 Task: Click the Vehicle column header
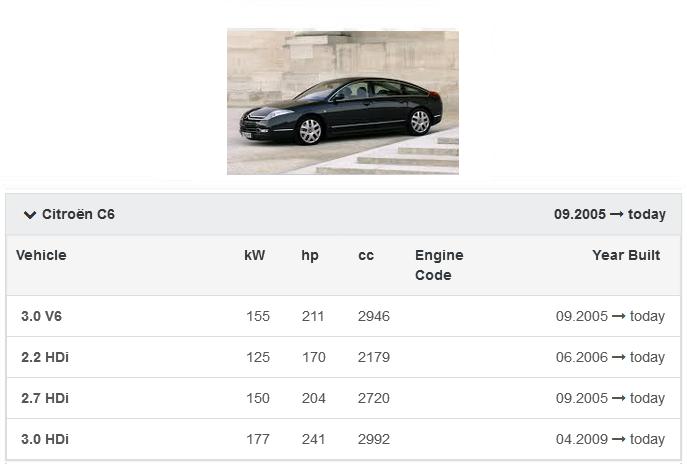(41, 256)
